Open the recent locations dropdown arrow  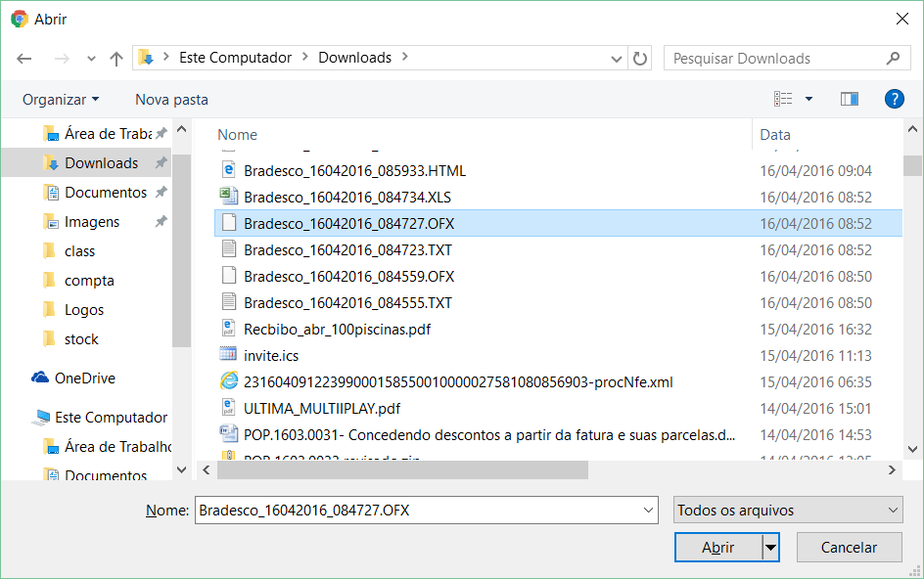(91, 59)
